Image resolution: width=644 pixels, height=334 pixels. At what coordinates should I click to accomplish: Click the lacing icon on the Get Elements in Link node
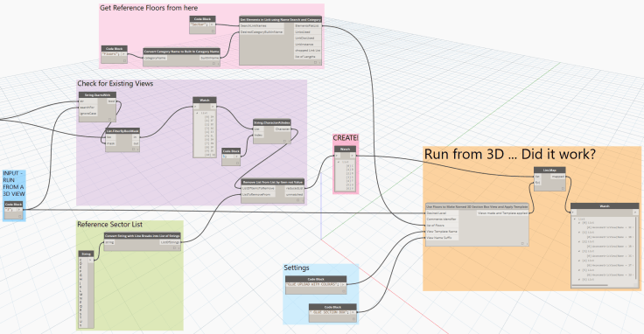click(x=315, y=62)
